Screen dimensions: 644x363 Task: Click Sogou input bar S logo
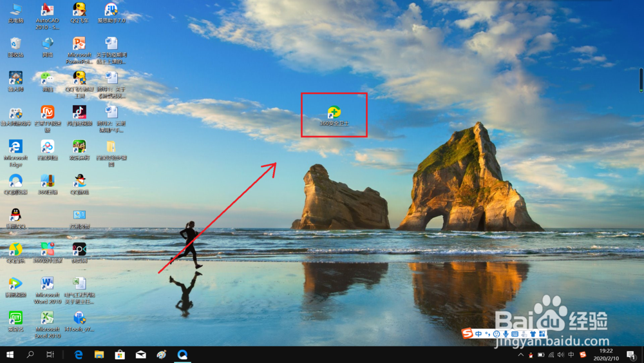point(467,333)
